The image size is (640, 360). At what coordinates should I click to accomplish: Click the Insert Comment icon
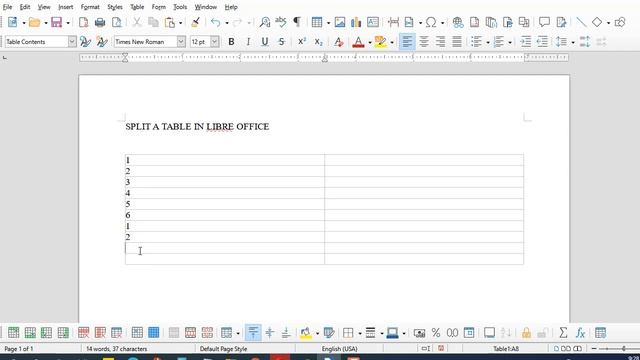[x=544, y=22]
